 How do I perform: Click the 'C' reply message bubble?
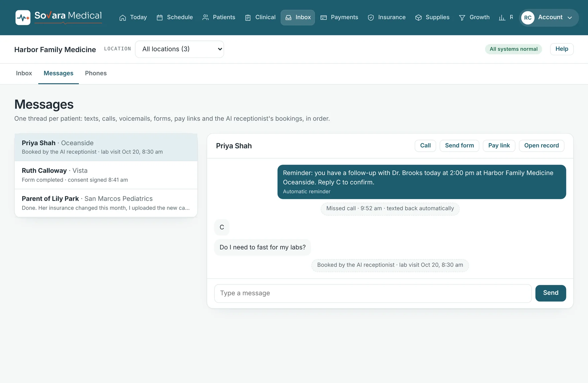coord(222,227)
